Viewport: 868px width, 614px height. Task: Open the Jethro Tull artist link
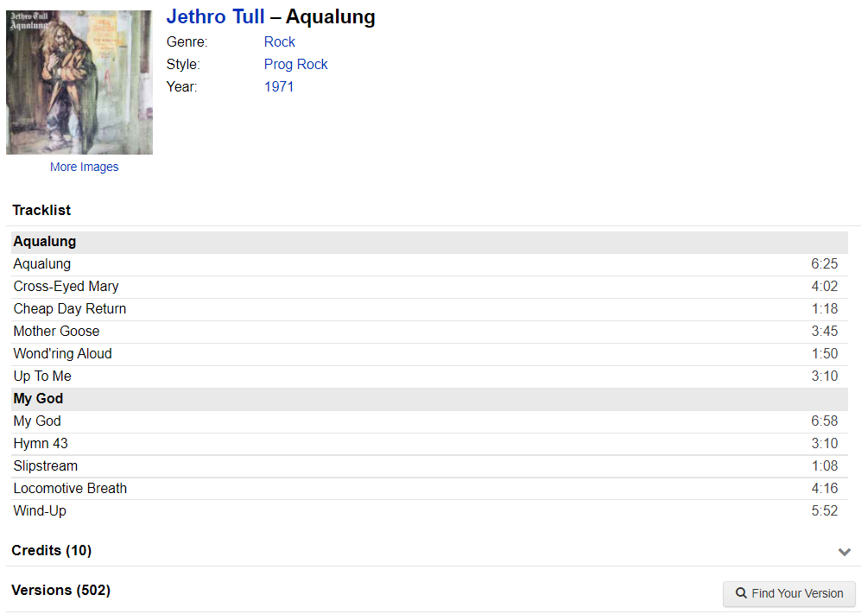click(x=215, y=16)
